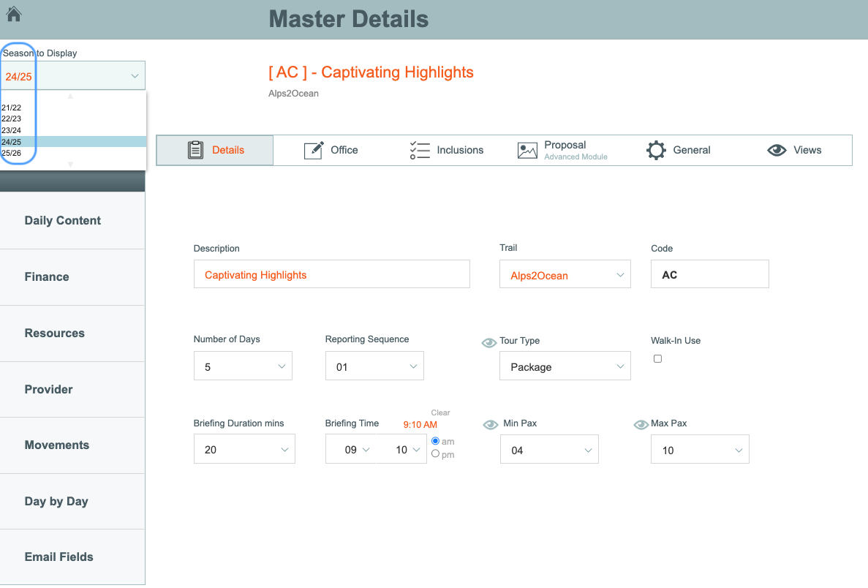Image resolution: width=868 pixels, height=588 pixels.
Task: Open the Number of Days dropdown
Action: coord(243,366)
